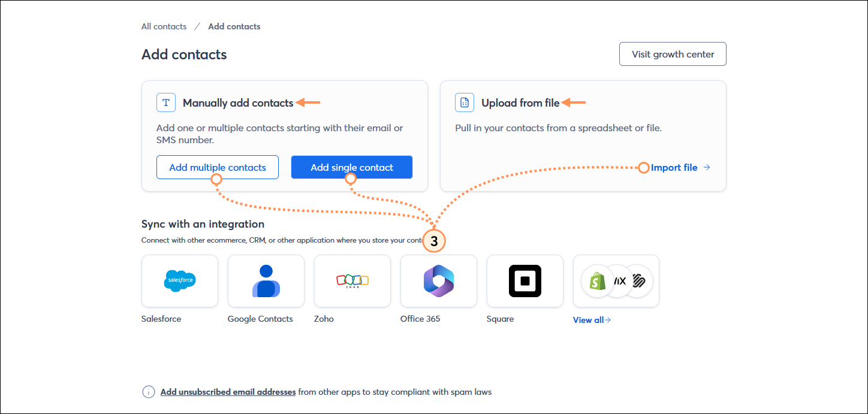Image resolution: width=868 pixels, height=414 pixels.
Task: Click the info icon near unsubscribed addresses
Action: (x=148, y=392)
